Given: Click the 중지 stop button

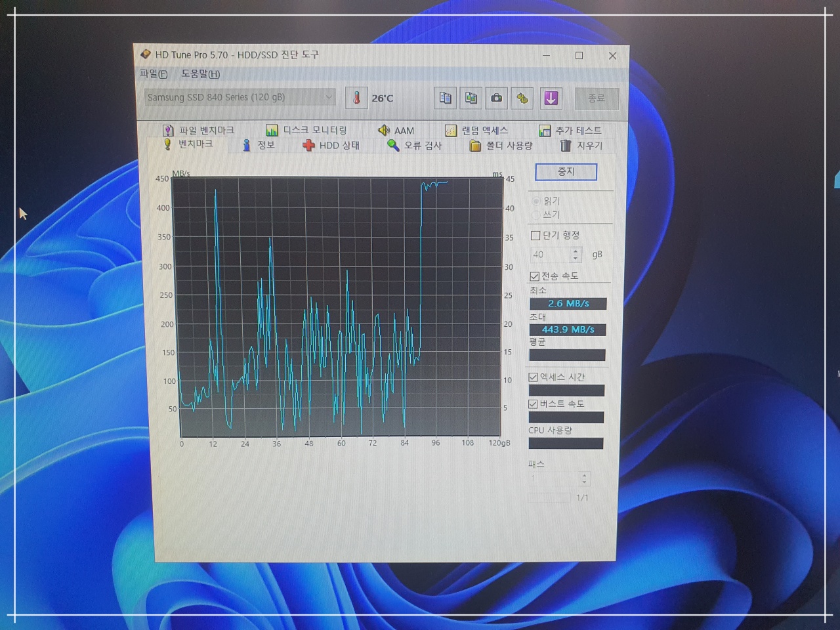Looking at the screenshot, I should click(566, 172).
